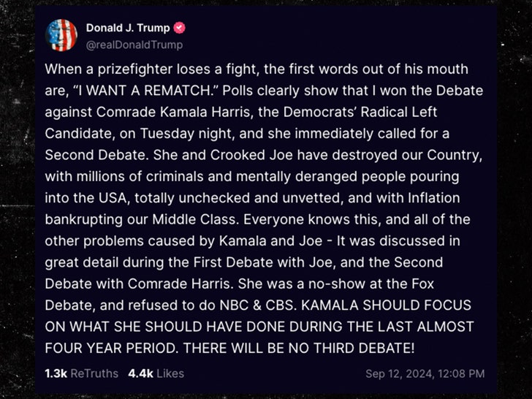Click the profile avatar with flag image
This screenshot has width=532, height=399.
tap(62, 36)
